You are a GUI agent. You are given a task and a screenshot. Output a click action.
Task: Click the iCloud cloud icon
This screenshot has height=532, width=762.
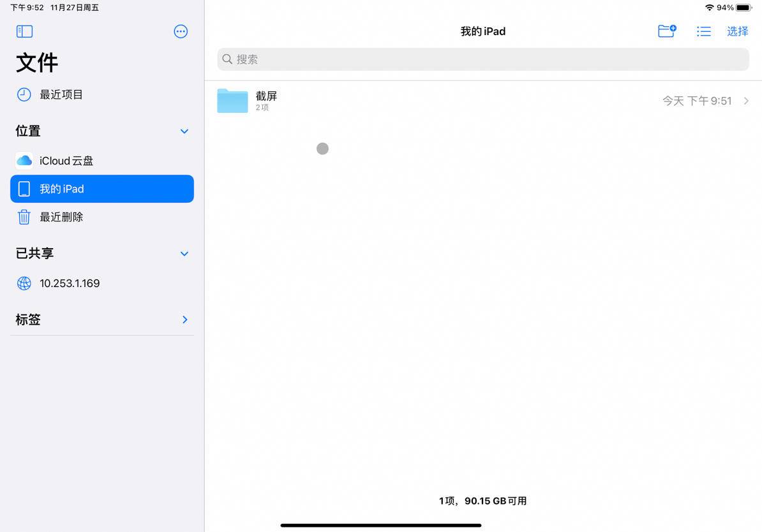pyautogui.click(x=24, y=160)
